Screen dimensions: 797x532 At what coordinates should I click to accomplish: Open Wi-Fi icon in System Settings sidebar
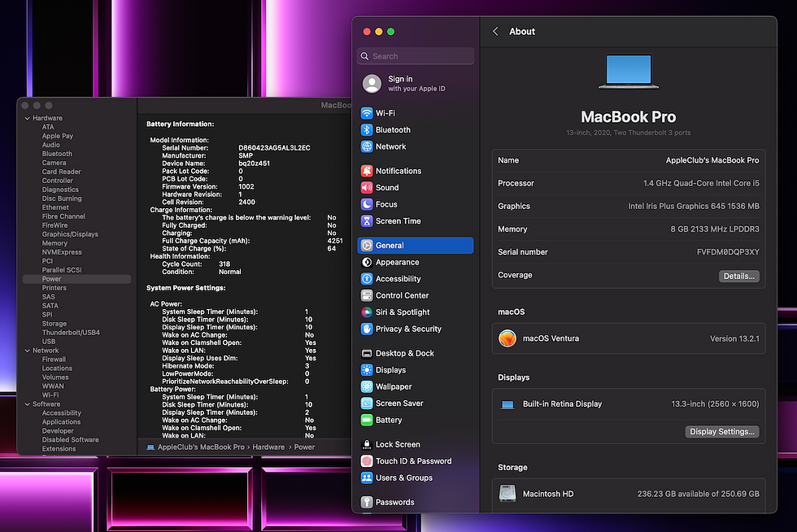(367, 113)
